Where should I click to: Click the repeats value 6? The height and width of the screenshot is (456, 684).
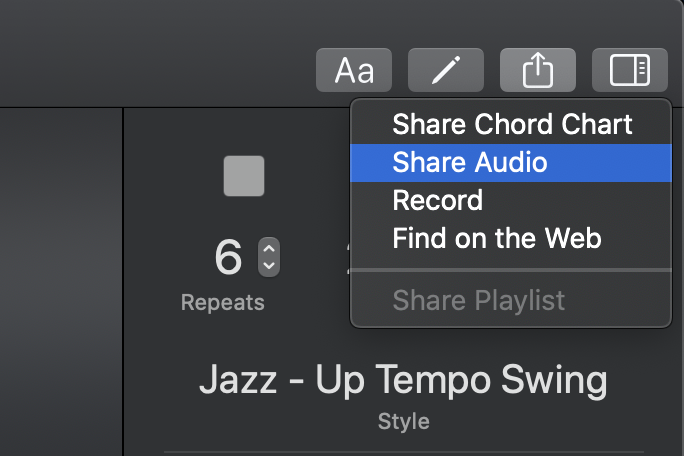[228, 257]
